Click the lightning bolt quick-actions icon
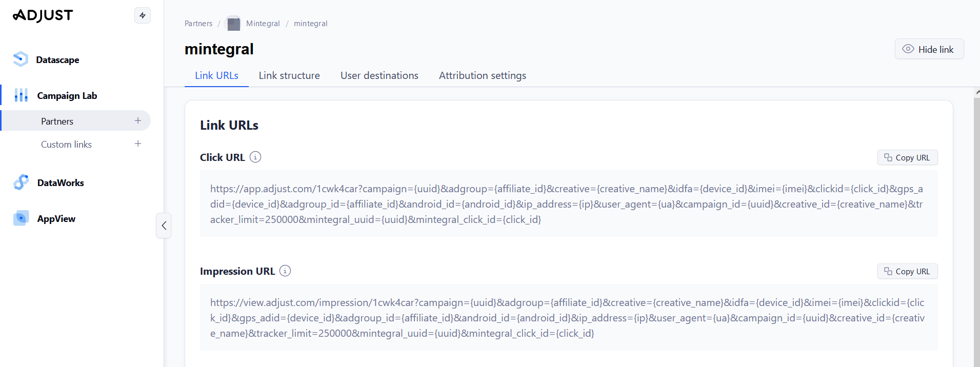This screenshot has height=367, width=980. [x=143, y=15]
